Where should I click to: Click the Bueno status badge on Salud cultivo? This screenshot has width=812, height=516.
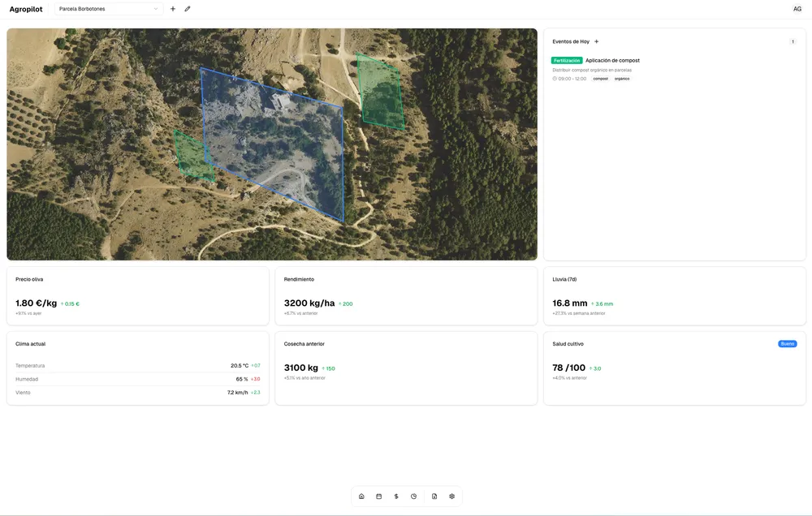[x=786, y=343]
